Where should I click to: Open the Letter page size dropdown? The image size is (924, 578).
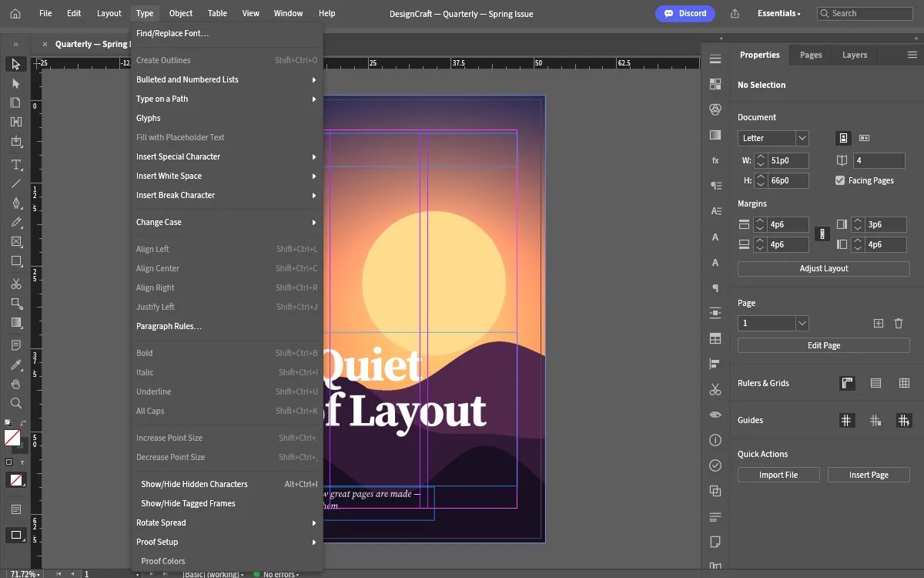point(773,138)
